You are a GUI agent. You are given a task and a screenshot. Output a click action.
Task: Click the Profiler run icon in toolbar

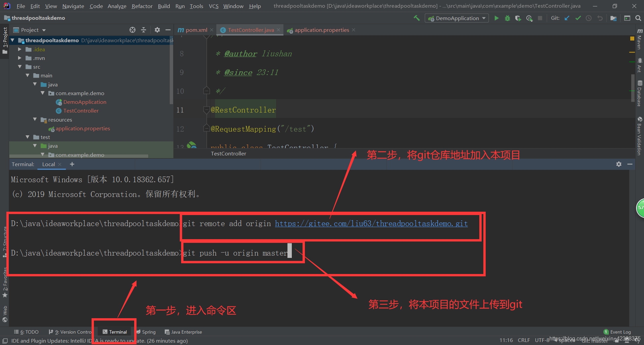click(529, 18)
